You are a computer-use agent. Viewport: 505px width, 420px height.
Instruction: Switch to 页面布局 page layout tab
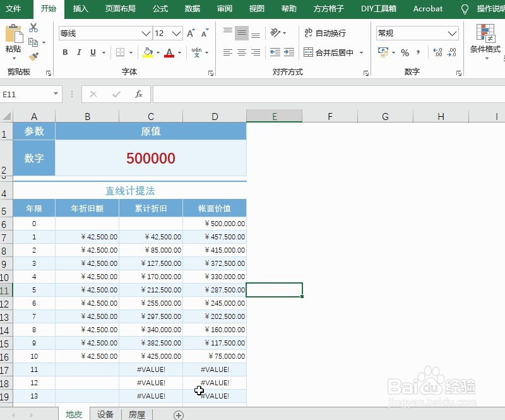(x=120, y=9)
